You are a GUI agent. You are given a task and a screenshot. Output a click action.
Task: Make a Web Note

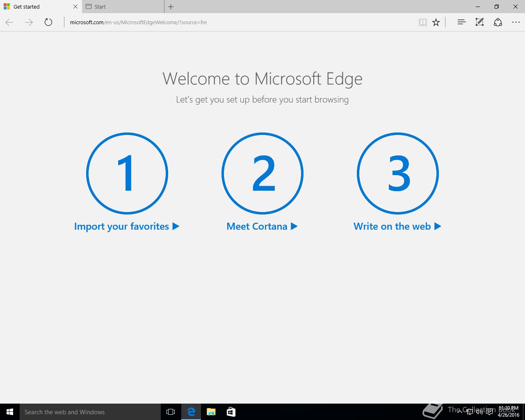479,22
